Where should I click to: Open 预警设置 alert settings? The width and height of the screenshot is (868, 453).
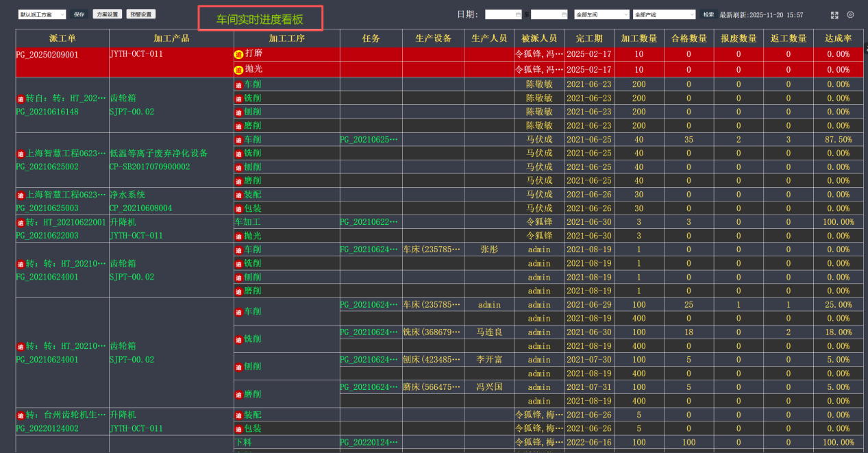pyautogui.click(x=141, y=14)
